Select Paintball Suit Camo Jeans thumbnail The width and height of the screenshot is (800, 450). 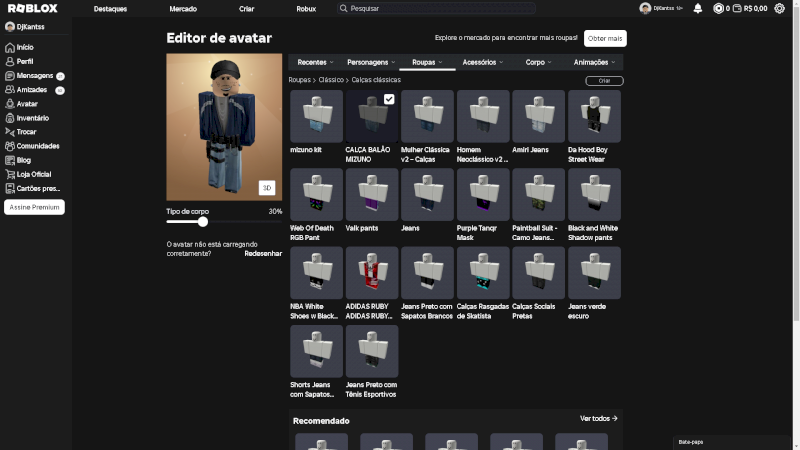click(x=538, y=194)
